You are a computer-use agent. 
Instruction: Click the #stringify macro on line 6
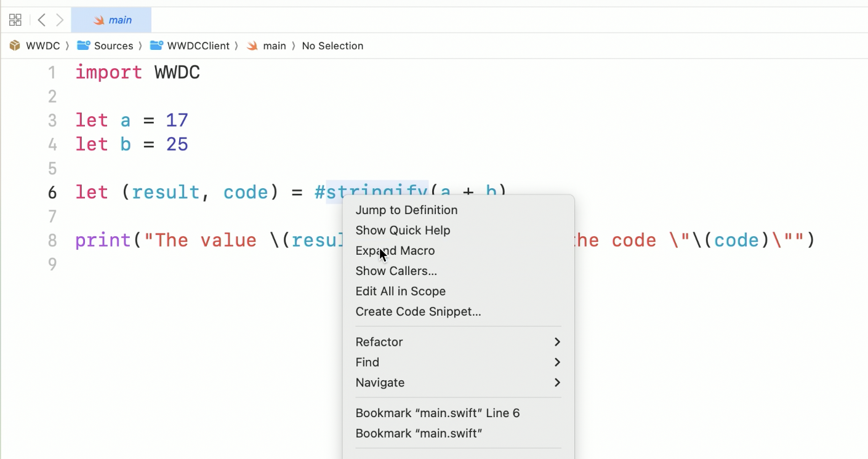coord(371,192)
